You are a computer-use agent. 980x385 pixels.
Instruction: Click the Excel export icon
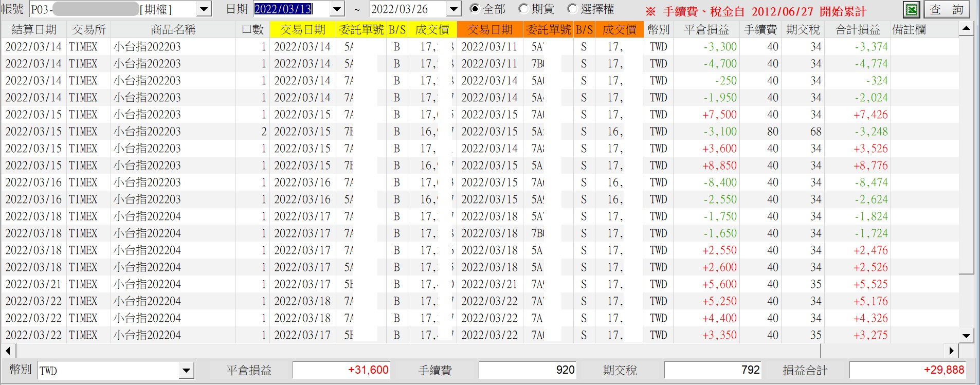911,10
